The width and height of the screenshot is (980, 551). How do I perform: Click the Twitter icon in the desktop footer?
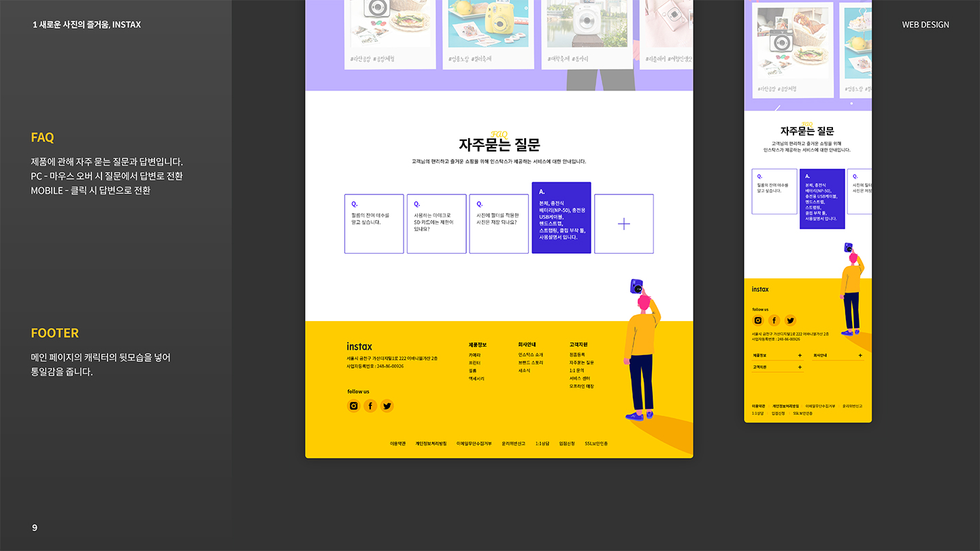click(x=387, y=405)
